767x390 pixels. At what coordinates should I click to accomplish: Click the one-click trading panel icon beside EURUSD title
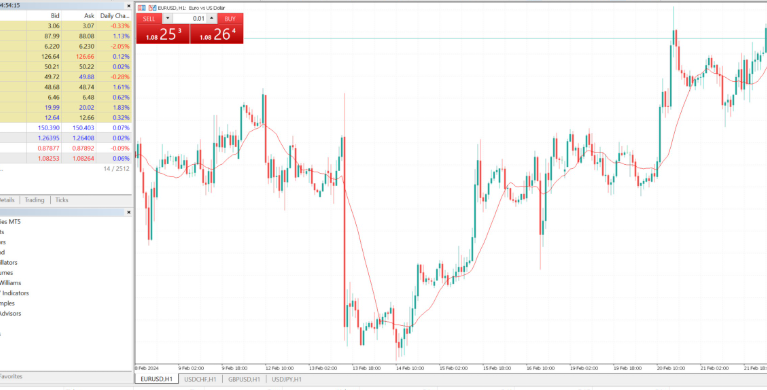(142, 8)
